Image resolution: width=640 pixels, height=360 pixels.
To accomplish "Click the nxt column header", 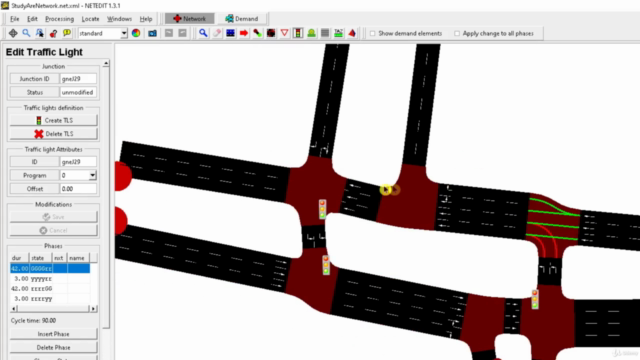I will pyautogui.click(x=60, y=258).
